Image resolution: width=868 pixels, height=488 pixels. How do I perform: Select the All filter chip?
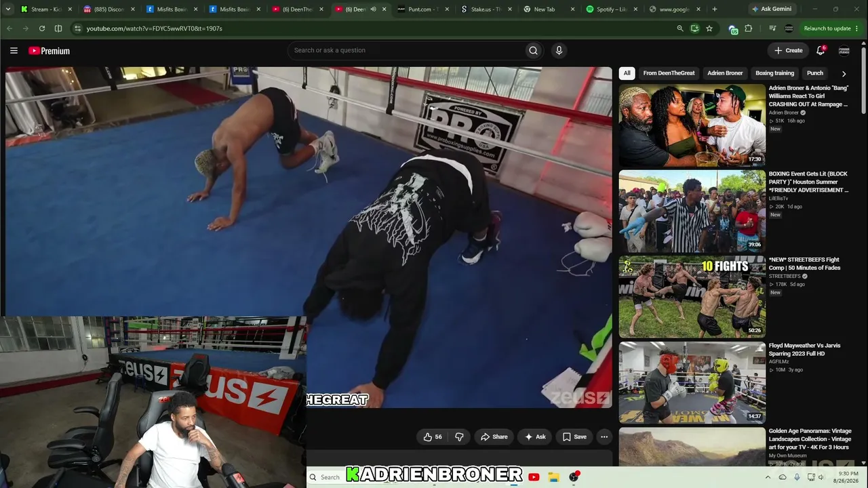627,73
